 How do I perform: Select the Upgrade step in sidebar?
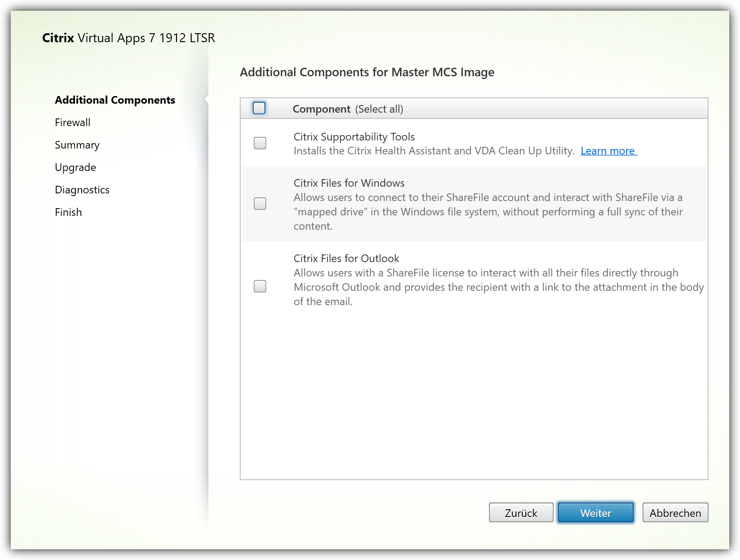click(75, 167)
